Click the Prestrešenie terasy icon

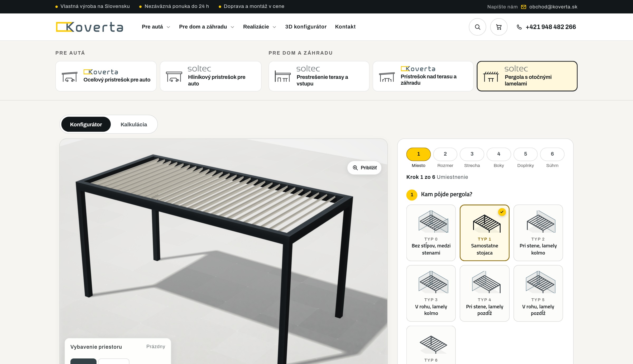282,76
